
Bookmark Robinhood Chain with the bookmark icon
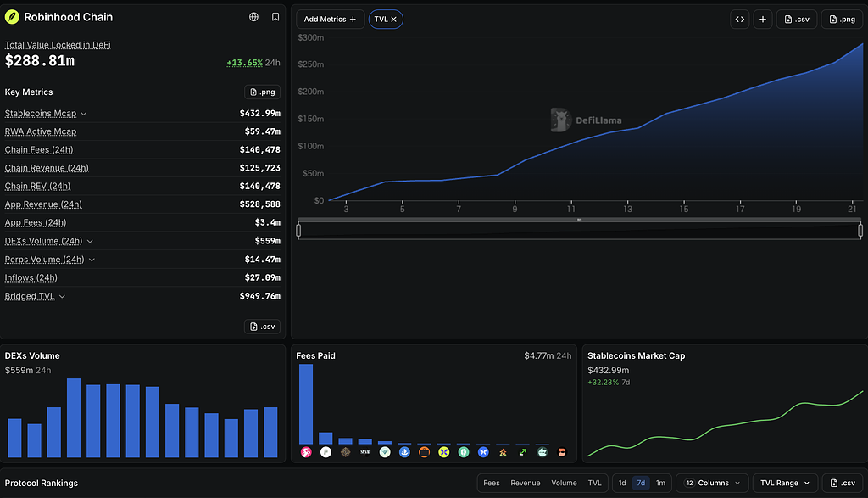(x=275, y=17)
